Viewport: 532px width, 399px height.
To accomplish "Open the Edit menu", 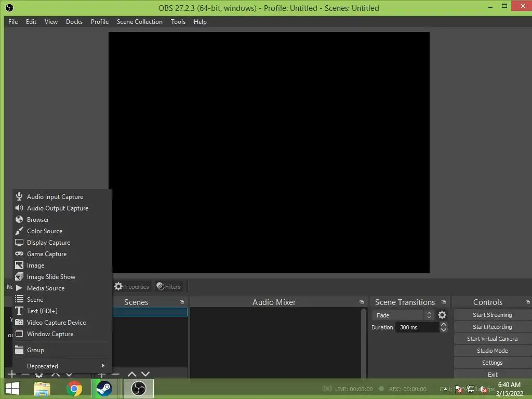I will pyautogui.click(x=31, y=22).
